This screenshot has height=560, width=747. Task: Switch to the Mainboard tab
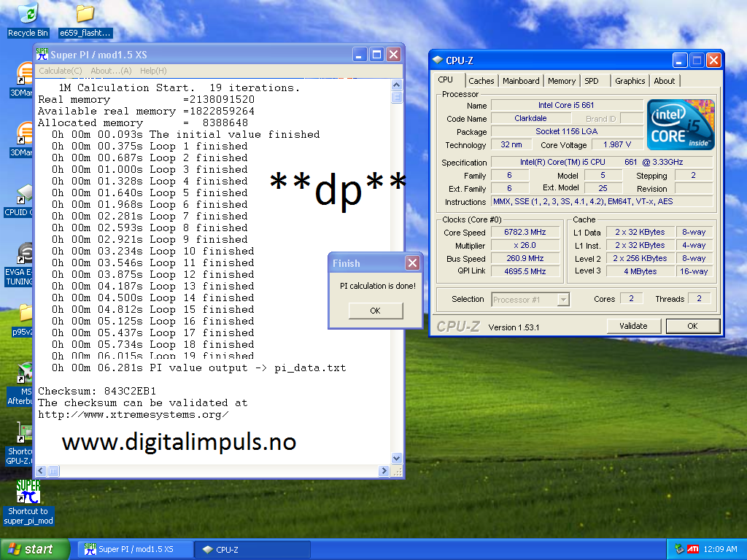(x=521, y=81)
